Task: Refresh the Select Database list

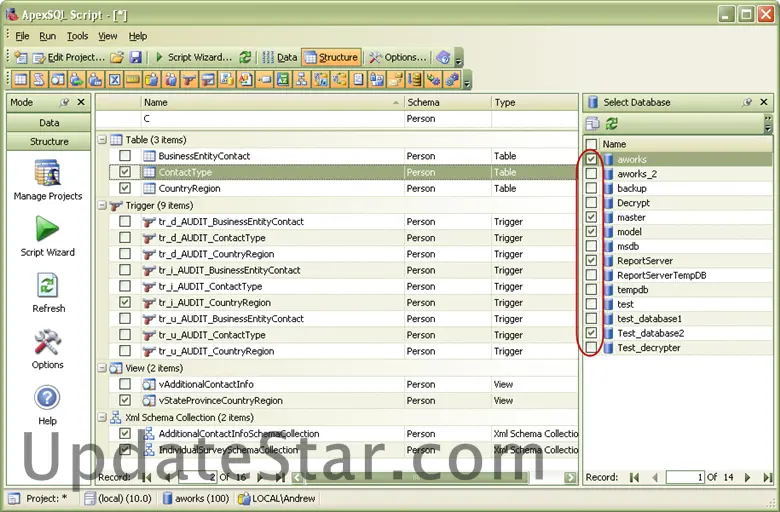Action: (611, 123)
